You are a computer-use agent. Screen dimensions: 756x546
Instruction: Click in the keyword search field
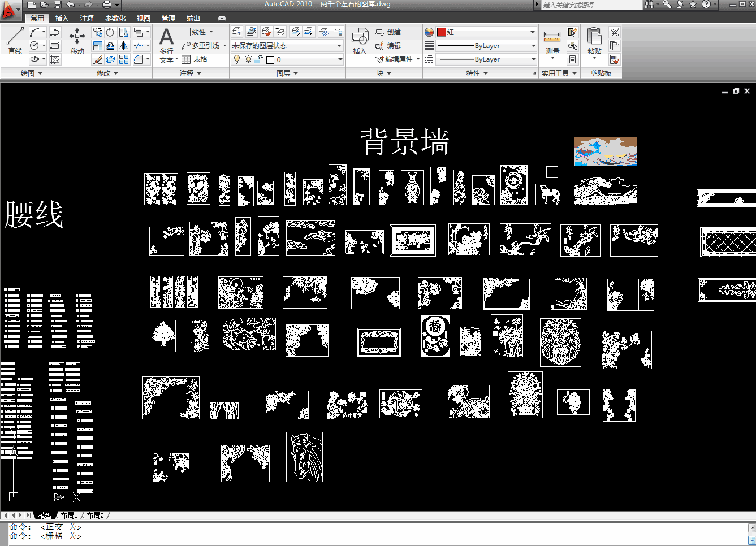(591, 5)
